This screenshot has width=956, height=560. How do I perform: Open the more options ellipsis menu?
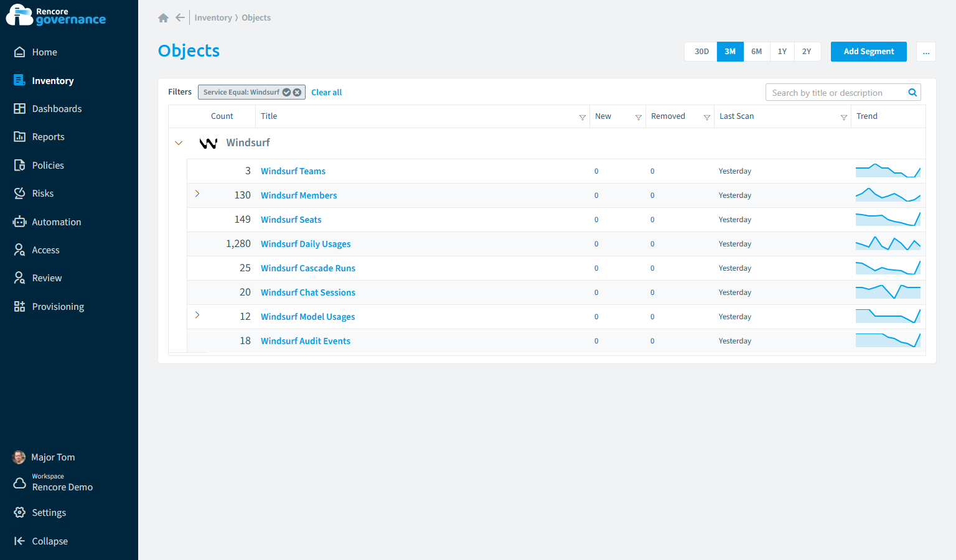(x=926, y=52)
